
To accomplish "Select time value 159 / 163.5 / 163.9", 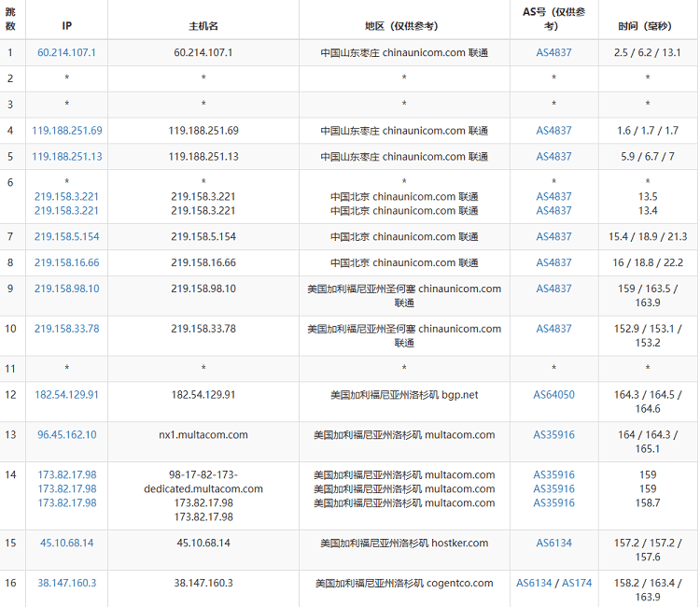I will tap(648, 296).
